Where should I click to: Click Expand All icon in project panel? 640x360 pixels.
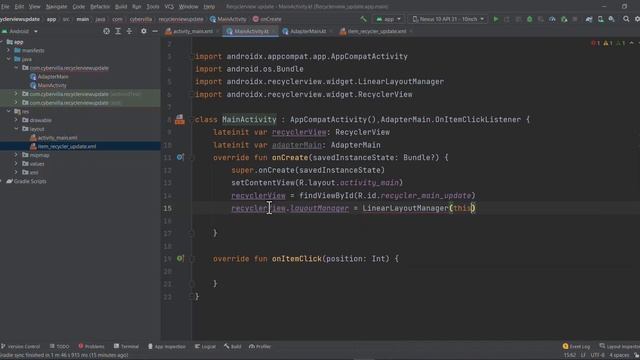click(x=118, y=31)
